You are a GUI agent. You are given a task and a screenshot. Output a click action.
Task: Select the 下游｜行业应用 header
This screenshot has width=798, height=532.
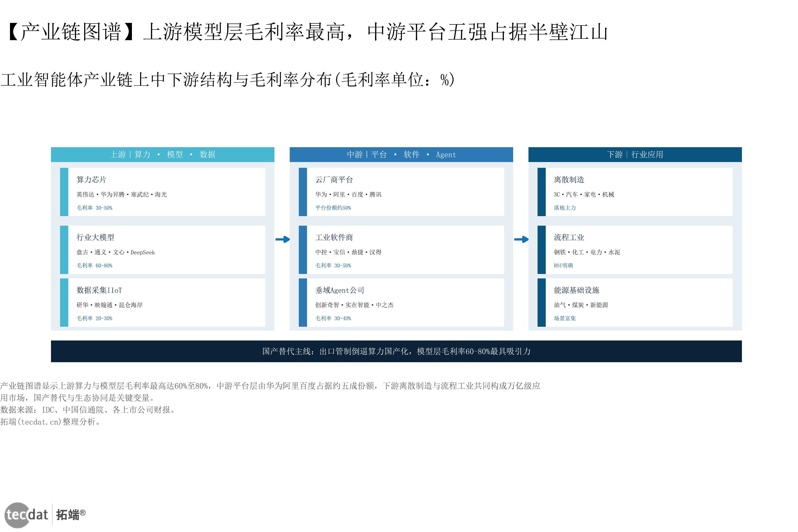pyautogui.click(x=635, y=154)
